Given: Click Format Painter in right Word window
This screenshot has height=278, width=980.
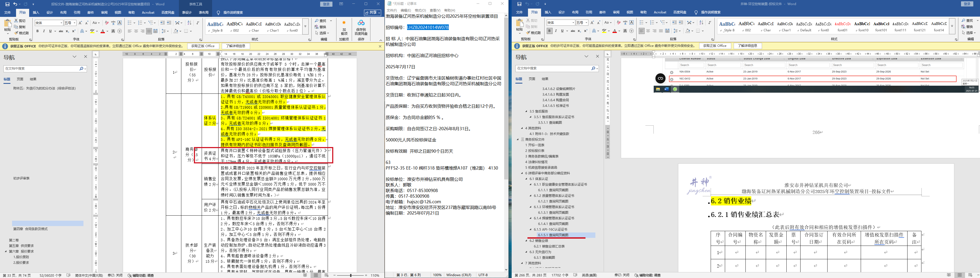Looking at the screenshot, I should 533,33.
